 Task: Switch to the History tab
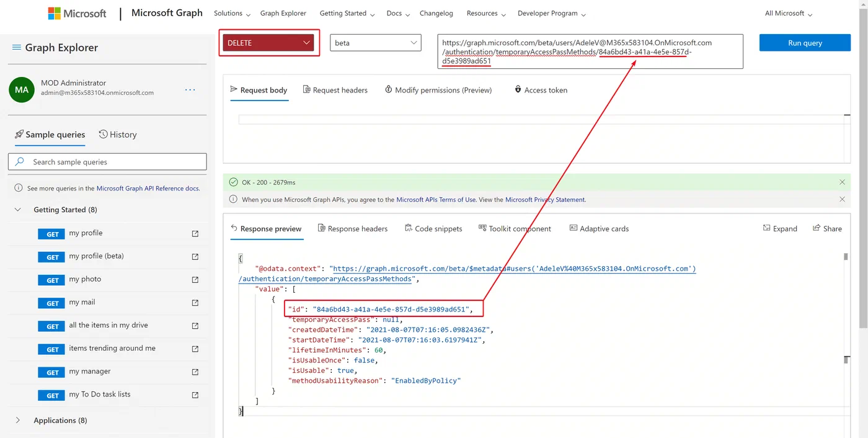(118, 135)
